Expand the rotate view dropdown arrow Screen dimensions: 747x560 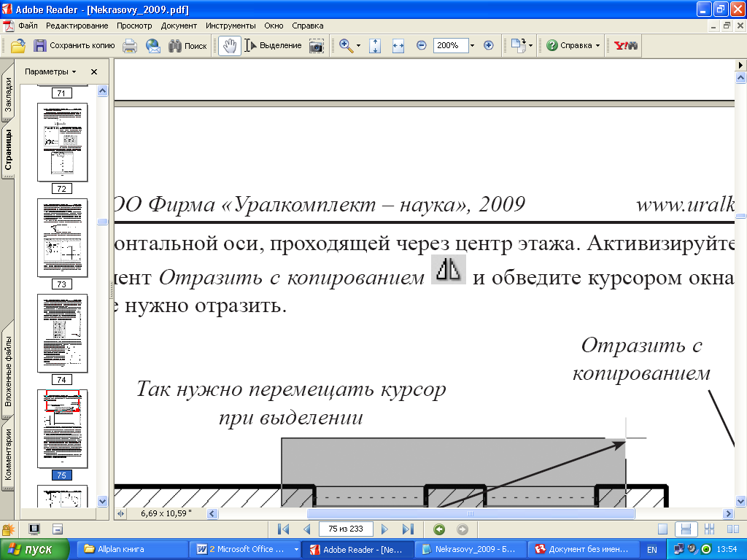(531, 46)
